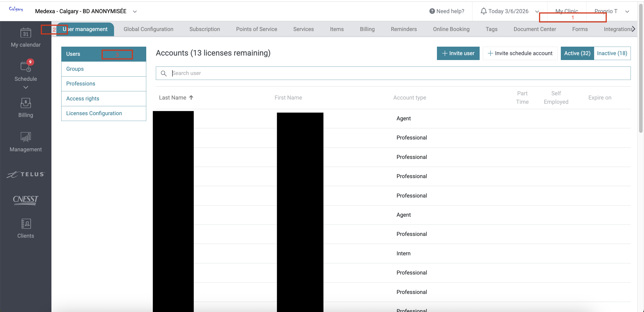Click the Invite user button

coord(458,53)
